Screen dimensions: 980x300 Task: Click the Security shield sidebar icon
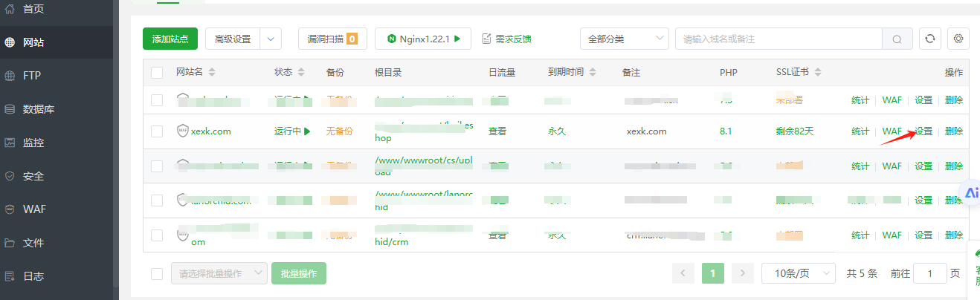[10, 176]
